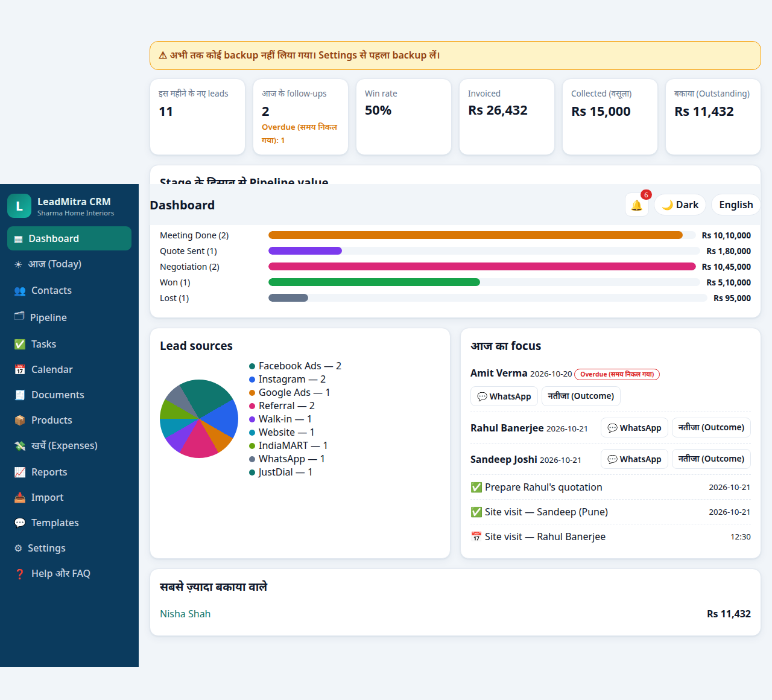Image resolution: width=772 pixels, height=700 pixels.
Task: Open Nisha Shah outstanding contact link
Action: (x=185, y=614)
